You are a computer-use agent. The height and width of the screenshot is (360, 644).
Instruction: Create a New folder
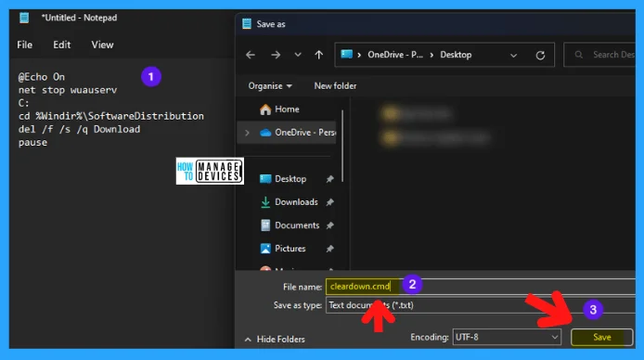click(335, 85)
